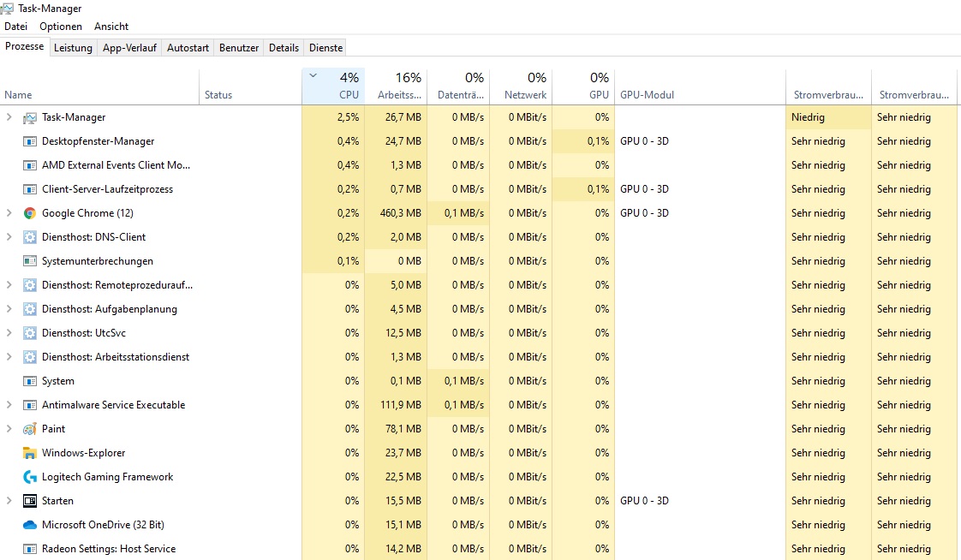Open the Optionen menu
The height and width of the screenshot is (560, 961).
click(x=61, y=27)
